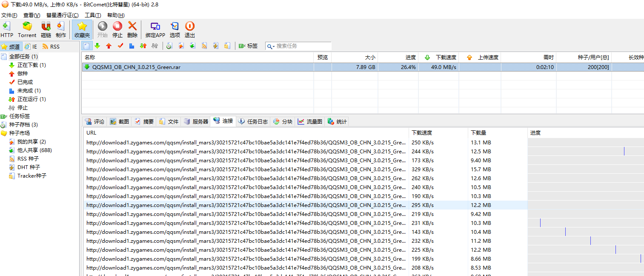Sort tasks by the 大小 column header
The height and width of the screenshot is (276, 644).
[x=354, y=57]
